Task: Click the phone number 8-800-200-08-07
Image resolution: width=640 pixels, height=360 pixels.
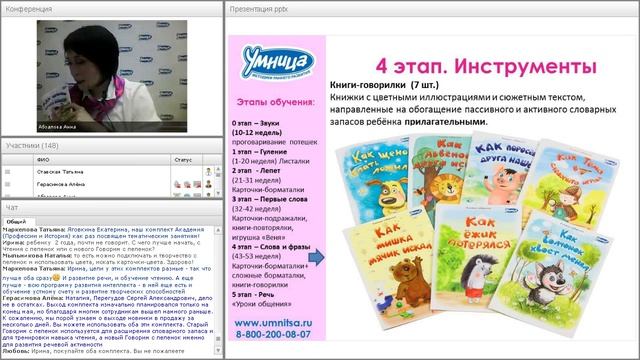Action: click(x=273, y=334)
